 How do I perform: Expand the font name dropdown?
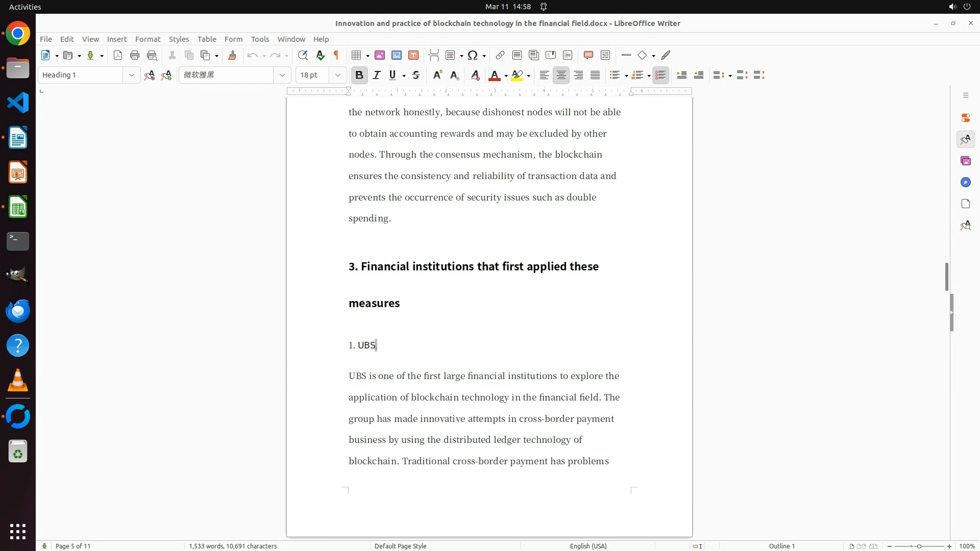(x=282, y=76)
